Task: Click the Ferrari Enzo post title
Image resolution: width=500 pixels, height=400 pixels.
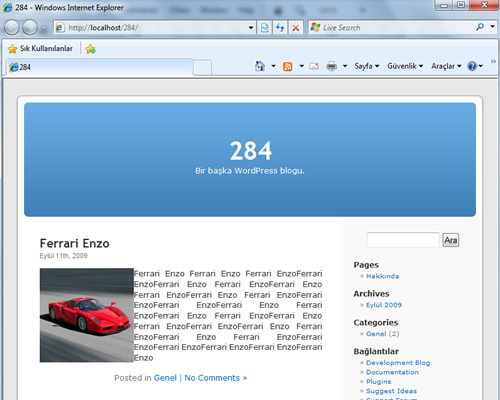Action: 74,243
